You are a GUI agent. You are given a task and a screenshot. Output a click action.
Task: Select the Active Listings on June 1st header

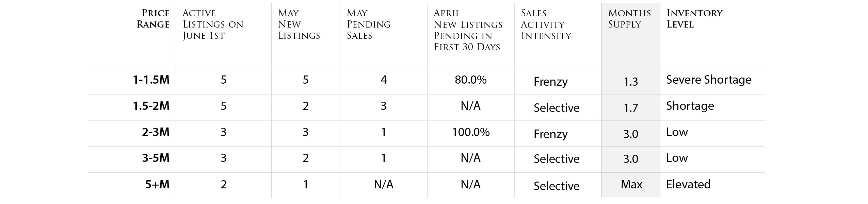coord(213,24)
